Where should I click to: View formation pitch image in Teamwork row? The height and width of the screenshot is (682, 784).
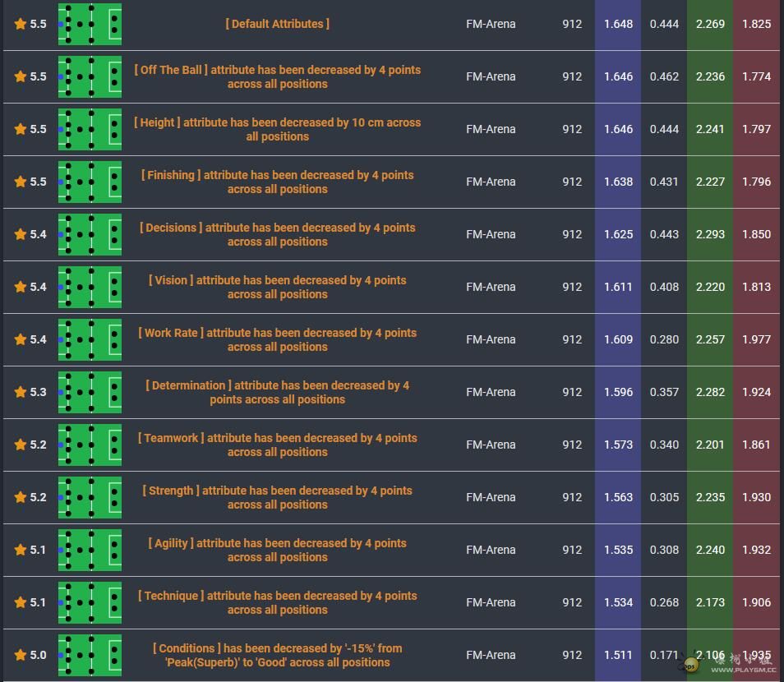(x=90, y=445)
